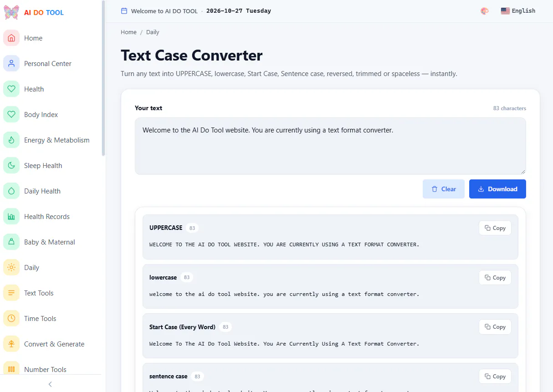Viewport: 553px width, 392px height.
Task: Copy the UPPERCASE result
Action: 495,228
